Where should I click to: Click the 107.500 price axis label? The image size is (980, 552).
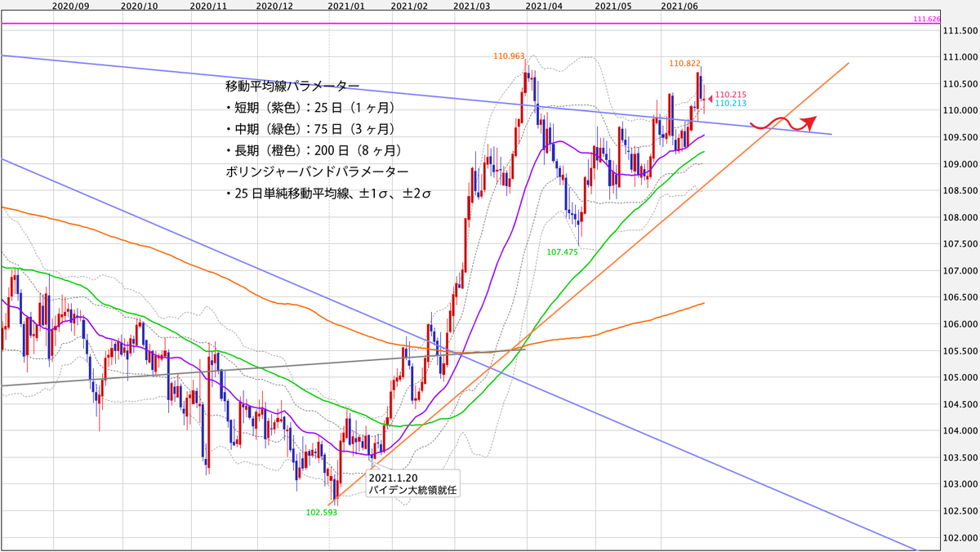pos(960,244)
